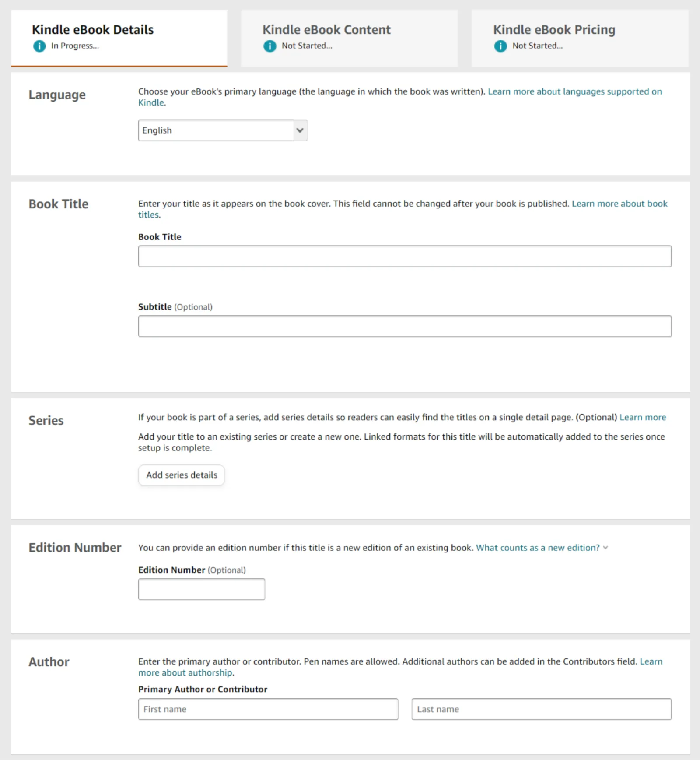Click the language dropdown arrow
Viewport: 700px width, 760px height.
click(x=300, y=130)
